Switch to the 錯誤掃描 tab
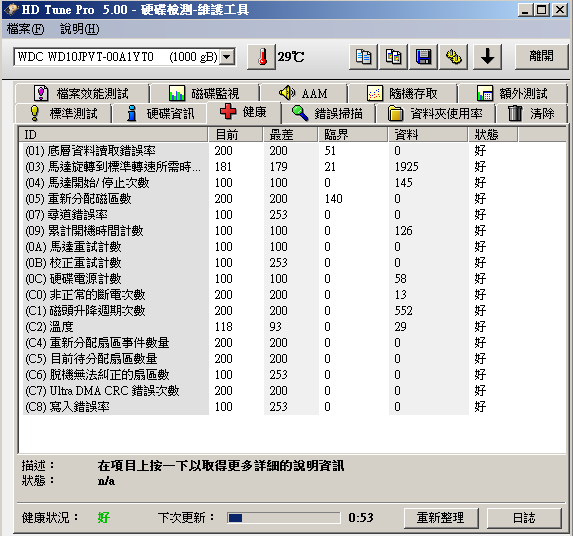 pos(328,114)
